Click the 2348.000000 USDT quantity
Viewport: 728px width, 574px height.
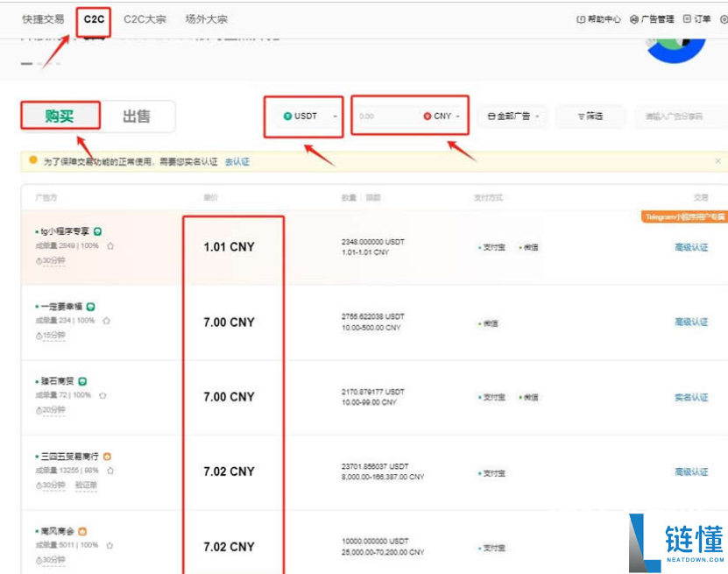coord(373,242)
